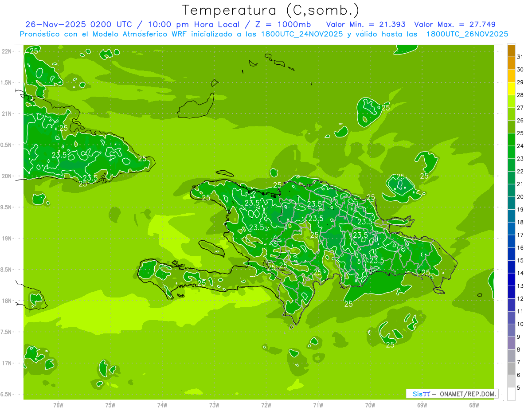Screen dimensions: 532x411
Task: Click the '72W' longitude axis label
Action: click(x=266, y=405)
